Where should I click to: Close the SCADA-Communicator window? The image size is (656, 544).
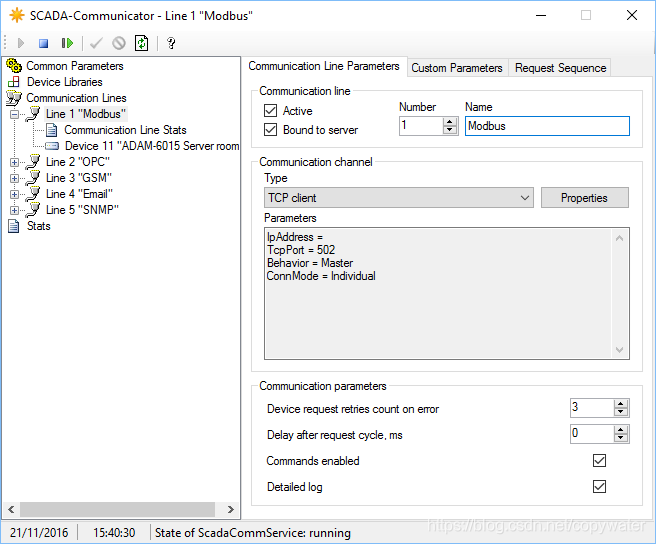pos(632,15)
